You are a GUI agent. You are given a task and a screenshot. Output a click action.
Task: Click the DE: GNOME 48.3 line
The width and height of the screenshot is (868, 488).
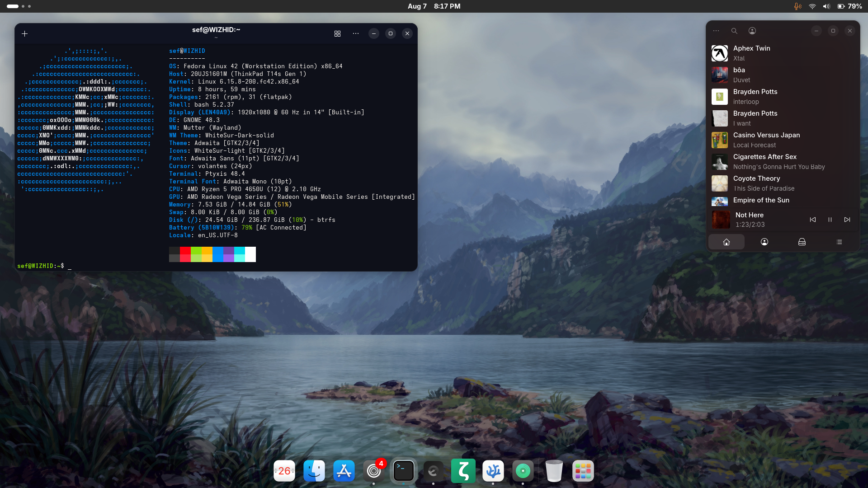[x=194, y=120]
